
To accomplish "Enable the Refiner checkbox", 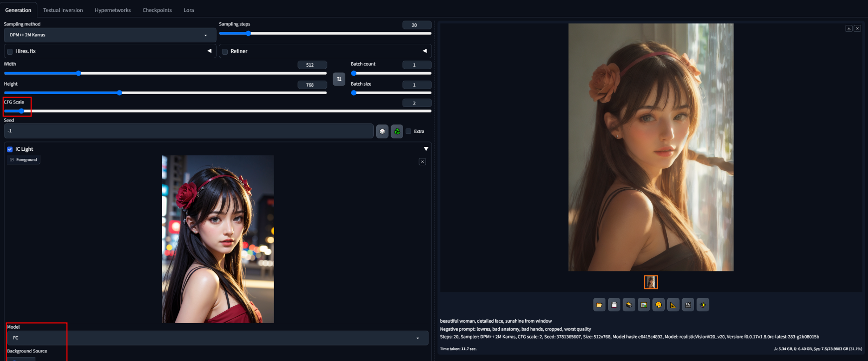I will [225, 51].
